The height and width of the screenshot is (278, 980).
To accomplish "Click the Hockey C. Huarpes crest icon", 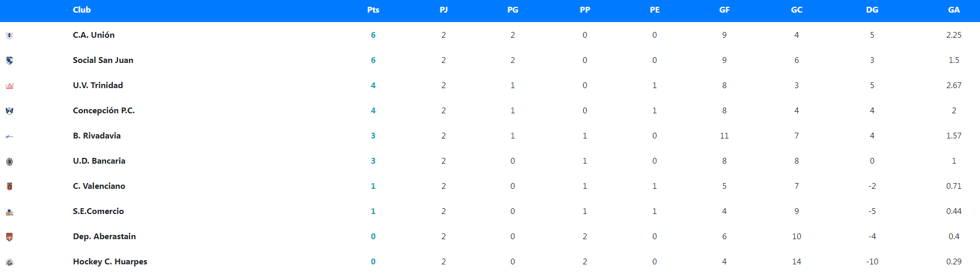I will [9, 262].
